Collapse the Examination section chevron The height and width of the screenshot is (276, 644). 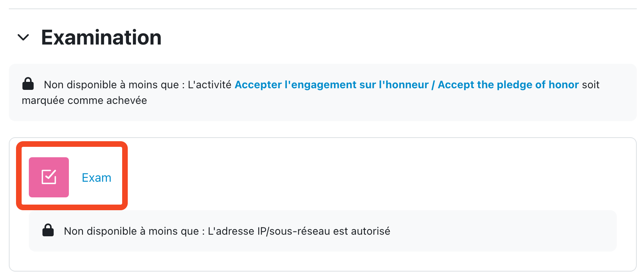(24, 38)
